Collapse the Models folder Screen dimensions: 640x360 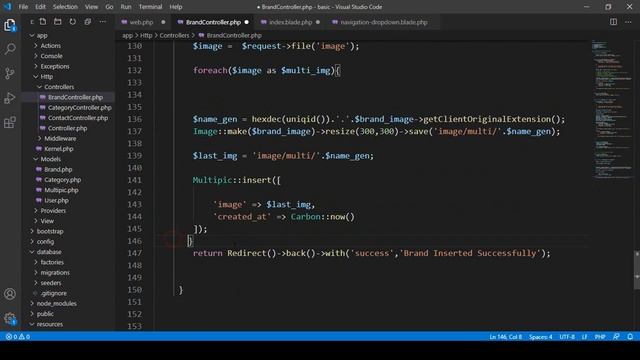coord(51,159)
